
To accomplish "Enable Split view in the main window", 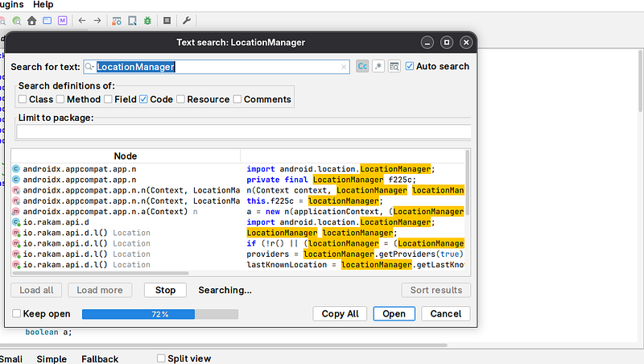I will click(161, 358).
